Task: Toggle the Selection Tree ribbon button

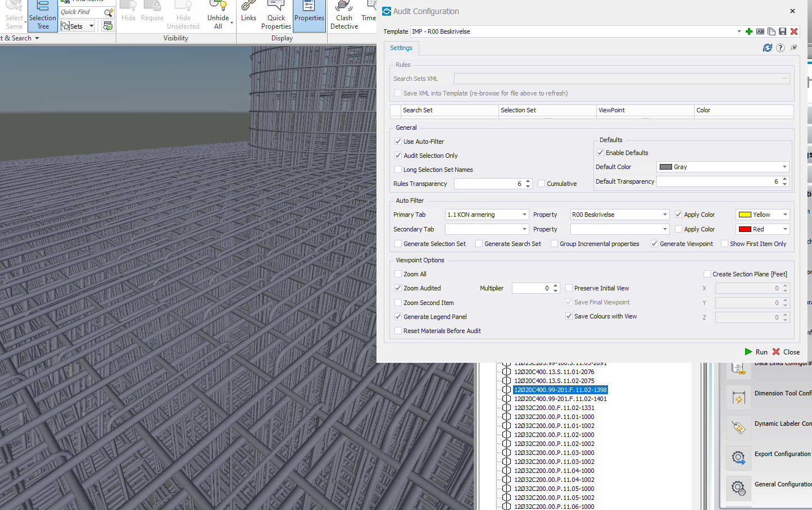Action: point(43,16)
